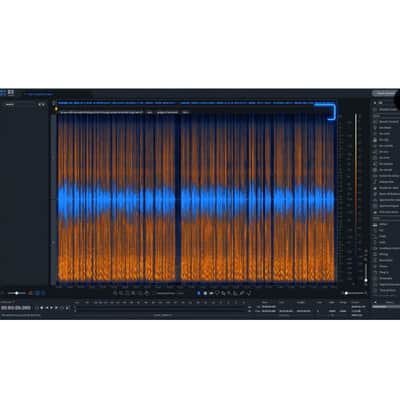Open the All module filter dropdown
The height and width of the screenshot is (400, 400).
coord(380,103)
